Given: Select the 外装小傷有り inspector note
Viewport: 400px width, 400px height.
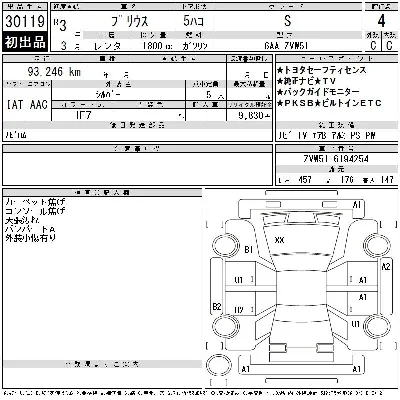Looking at the screenshot, I should click(31, 238).
